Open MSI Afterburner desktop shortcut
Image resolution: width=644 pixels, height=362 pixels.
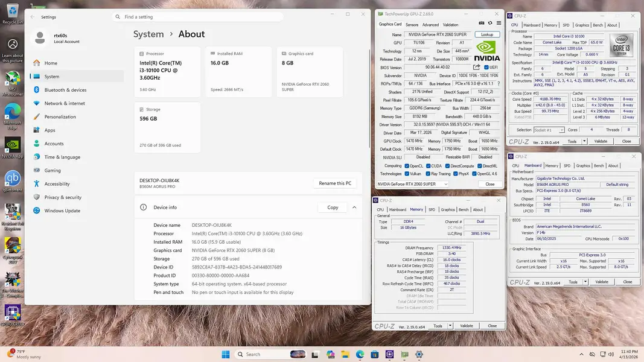12,84
